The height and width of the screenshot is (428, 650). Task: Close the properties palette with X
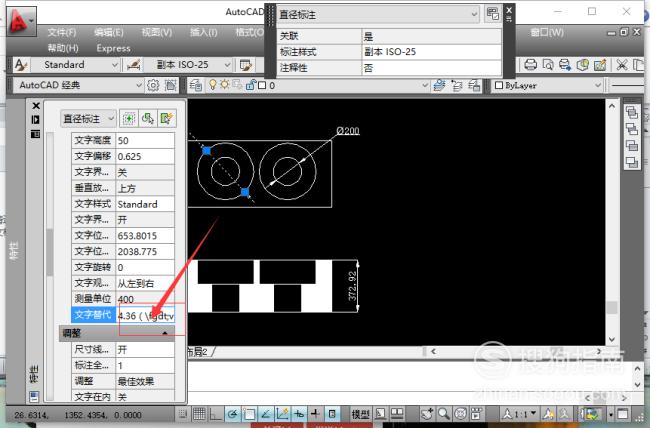(36, 106)
